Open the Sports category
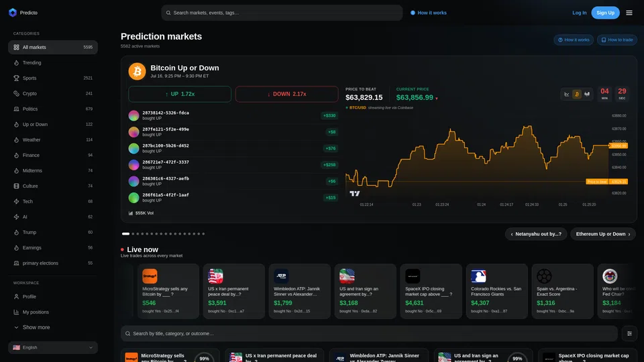 point(53,78)
